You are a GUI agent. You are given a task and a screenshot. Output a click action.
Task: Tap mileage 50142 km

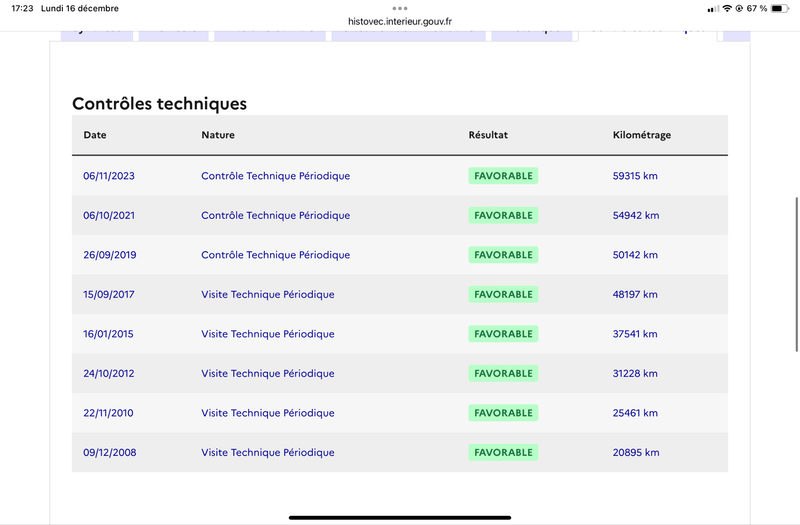click(635, 255)
